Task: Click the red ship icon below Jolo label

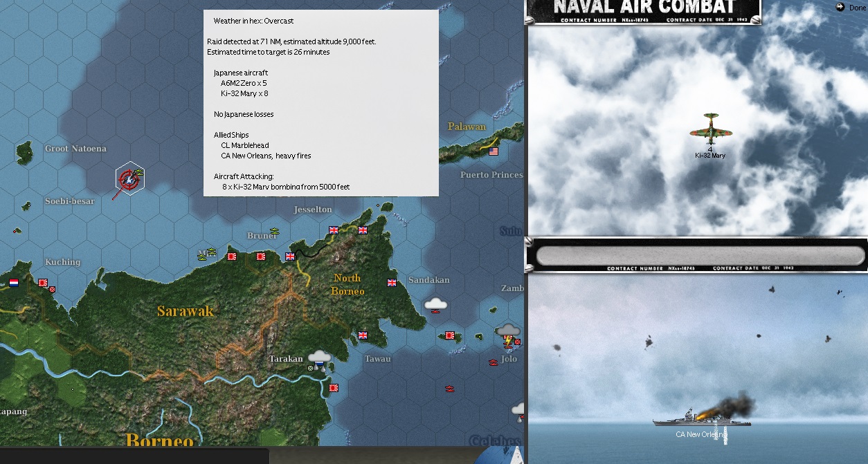Action: [x=493, y=362]
